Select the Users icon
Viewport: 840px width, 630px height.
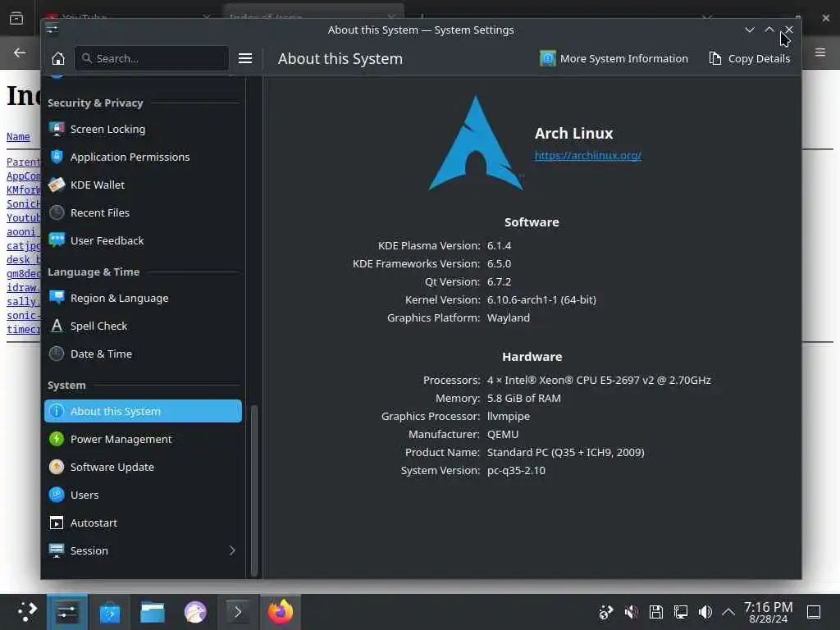(57, 495)
